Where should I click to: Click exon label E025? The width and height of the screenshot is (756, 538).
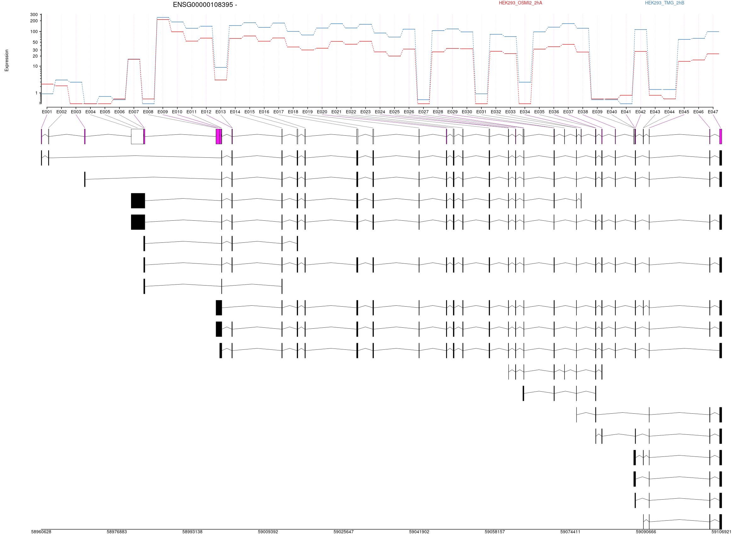(x=394, y=112)
